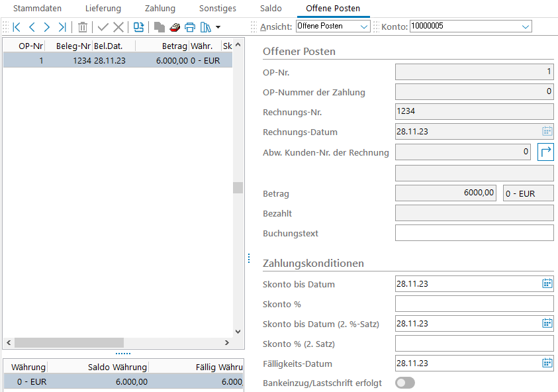Click the printer icon in toolbar
This screenshot has width=558, height=392.
pos(190,27)
